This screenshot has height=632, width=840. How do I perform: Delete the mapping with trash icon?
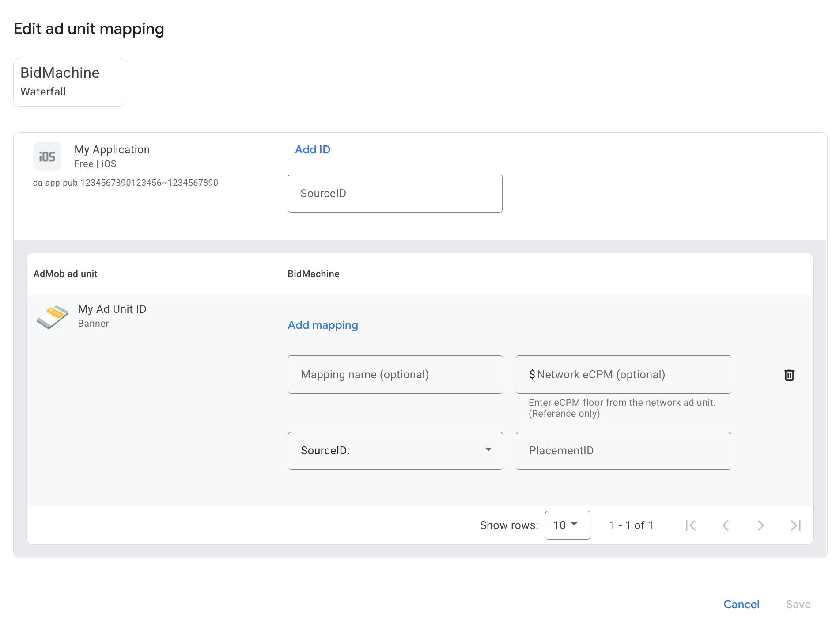[789, 375]
